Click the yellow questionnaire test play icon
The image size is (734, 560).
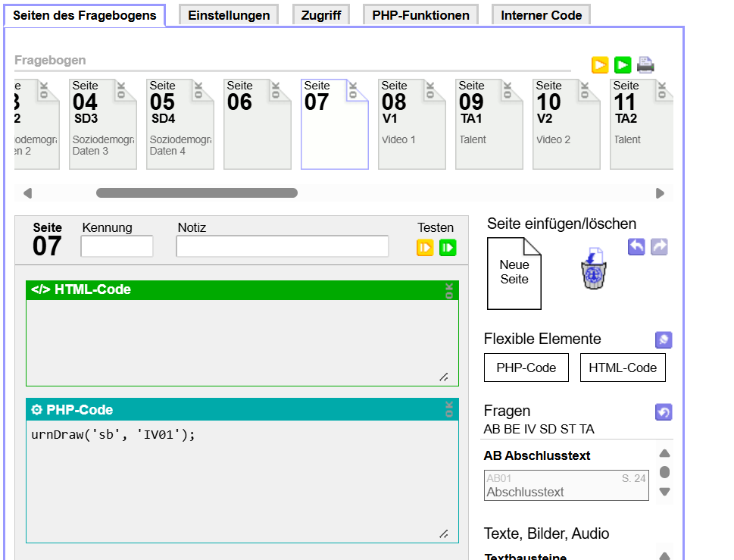pos(600,65)
